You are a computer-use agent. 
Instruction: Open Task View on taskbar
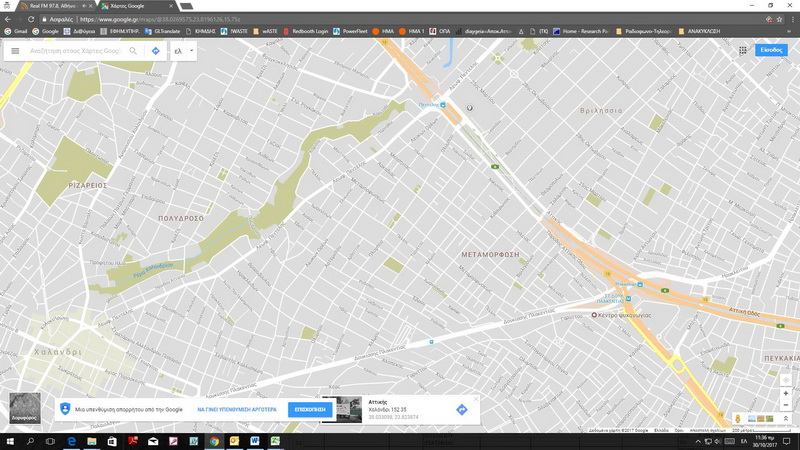50,441
